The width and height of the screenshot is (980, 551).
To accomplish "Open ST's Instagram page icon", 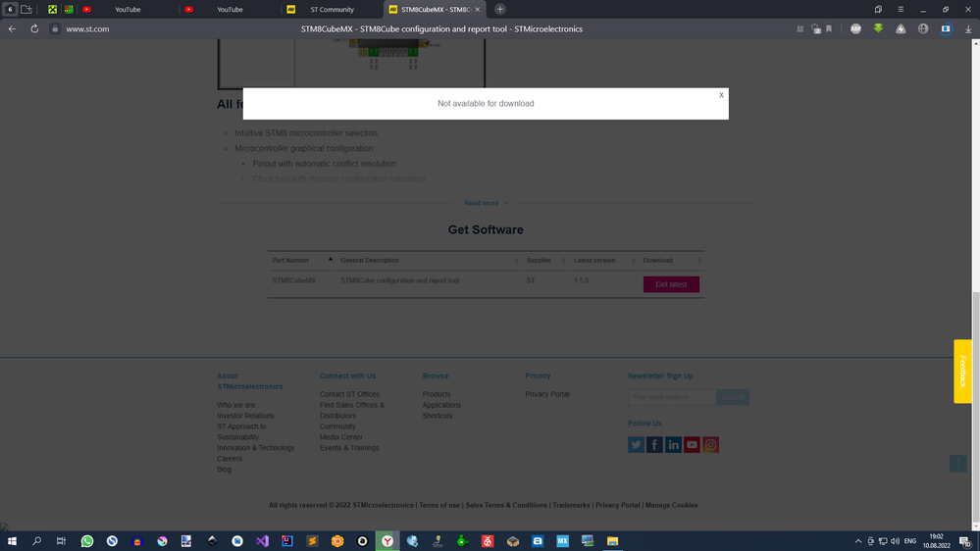I will [x=710, y=445].
